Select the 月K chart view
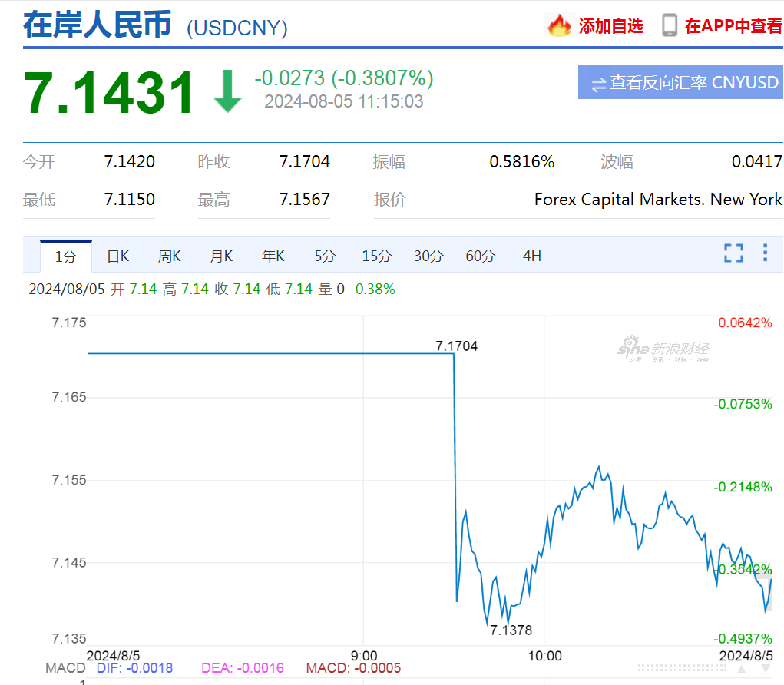This screenshot has height=685, width=784. click(x=220, y=256)
